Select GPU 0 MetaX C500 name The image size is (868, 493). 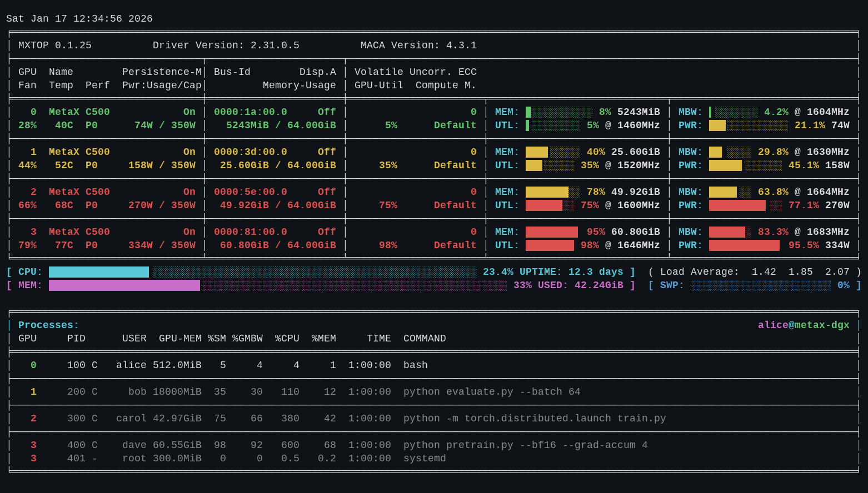tap(79, 112)
